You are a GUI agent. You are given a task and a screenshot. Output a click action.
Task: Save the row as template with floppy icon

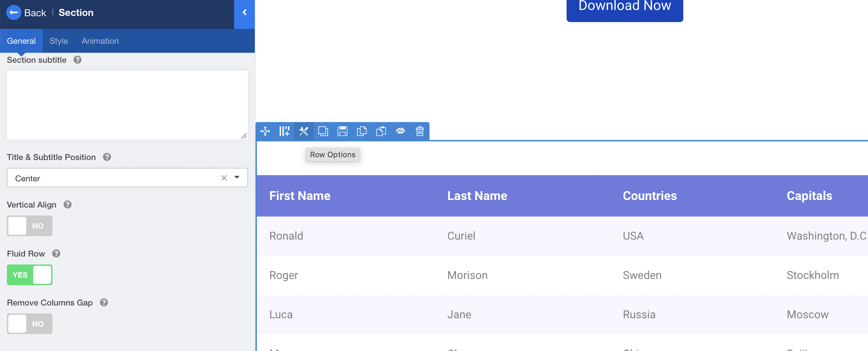(343, 131)
